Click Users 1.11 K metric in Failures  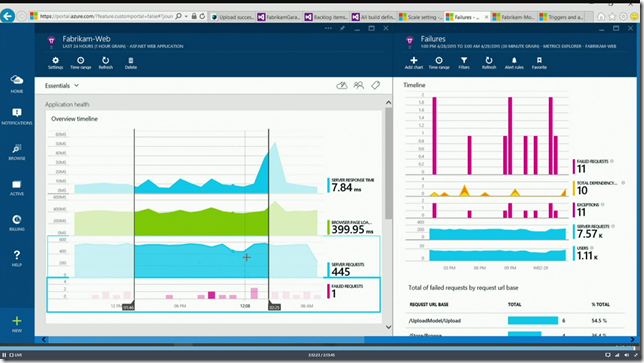(586, 253)
